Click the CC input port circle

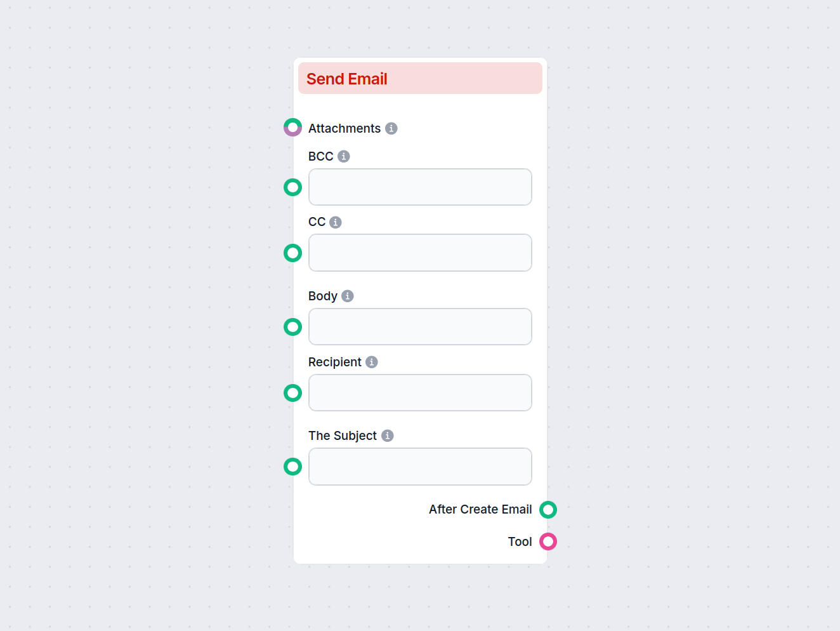point(292,253)
